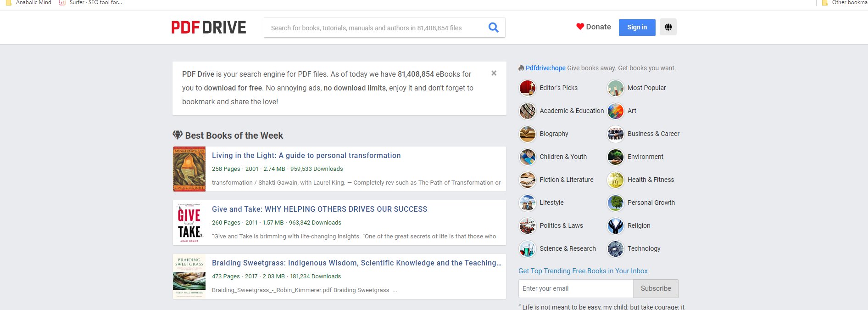
Task: Open the Health & Fitness text link
Action: [x=651, y=180]
